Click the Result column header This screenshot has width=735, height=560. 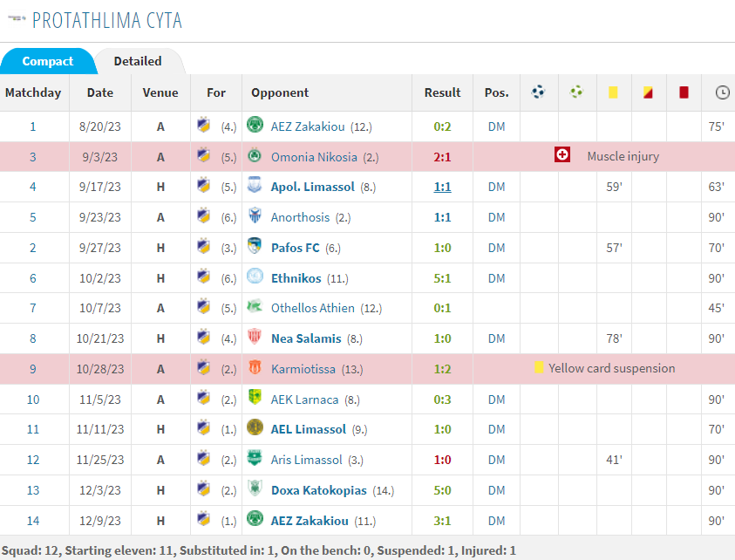pyautogui.click(x=443, y=92)
